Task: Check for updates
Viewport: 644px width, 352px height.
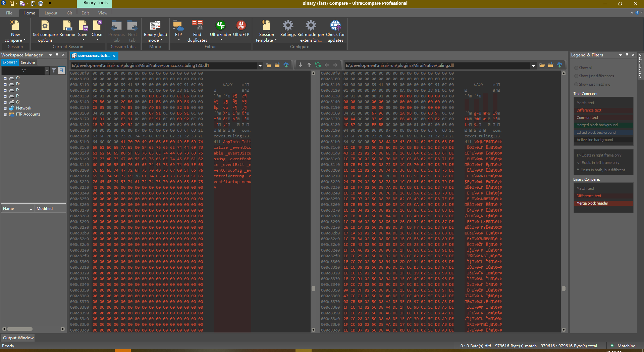Action: point(335,31)
